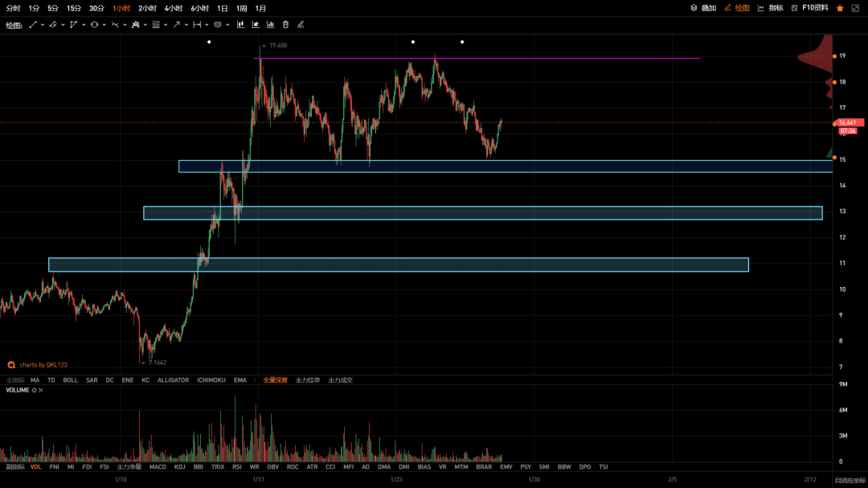Switch to the 15分 timeframe
Screen dimensions: 868x488
(x=74, y=8)
